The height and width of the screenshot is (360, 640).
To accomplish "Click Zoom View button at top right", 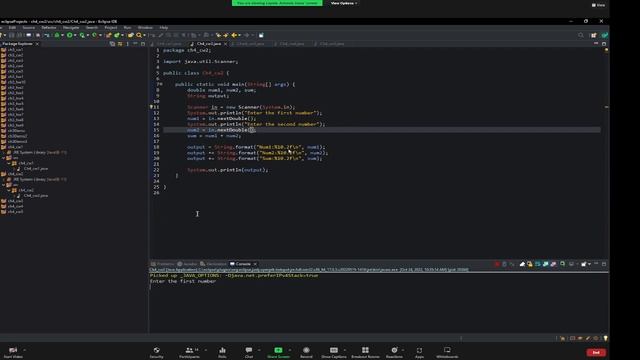I will coord(598,5).
